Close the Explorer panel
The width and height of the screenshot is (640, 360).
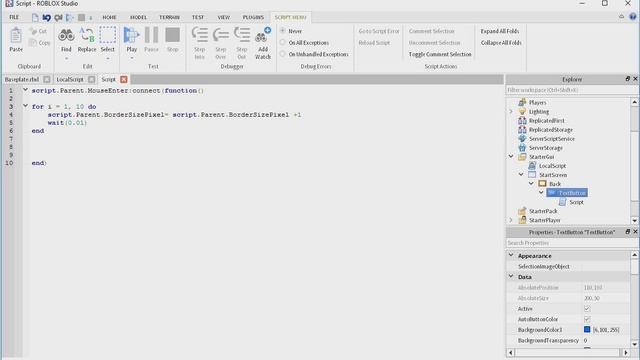point(635,79)
